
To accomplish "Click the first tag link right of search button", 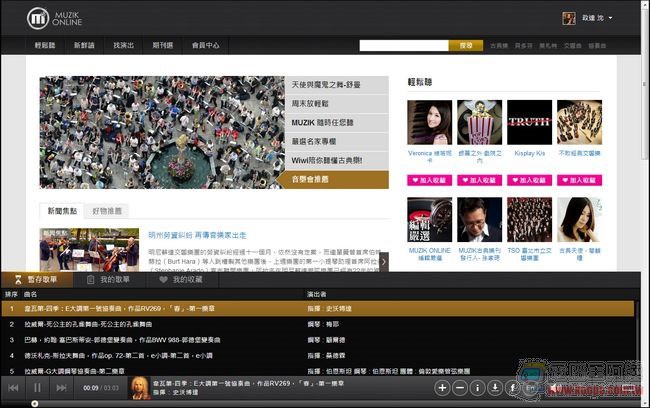I will point(499,46).
